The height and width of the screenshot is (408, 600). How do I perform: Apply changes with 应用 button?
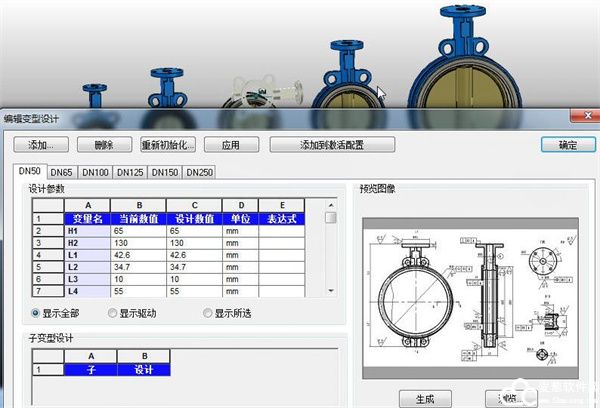coord(232,145)
